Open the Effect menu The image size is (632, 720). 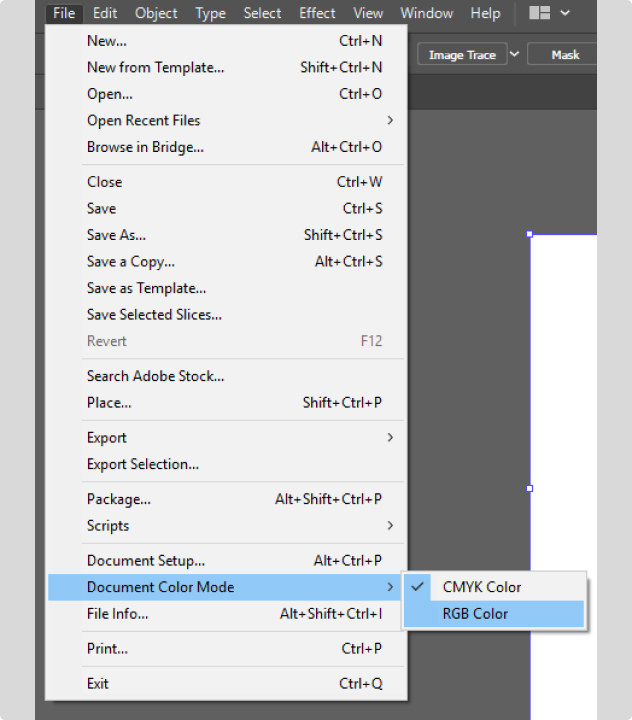click(x=317, y=13)
